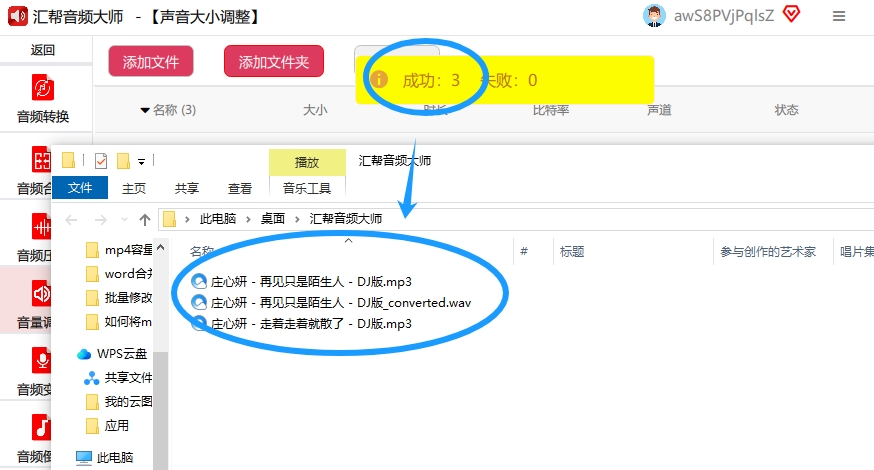Open the 我的云图 folder in tree

click(x=119, y=401)
